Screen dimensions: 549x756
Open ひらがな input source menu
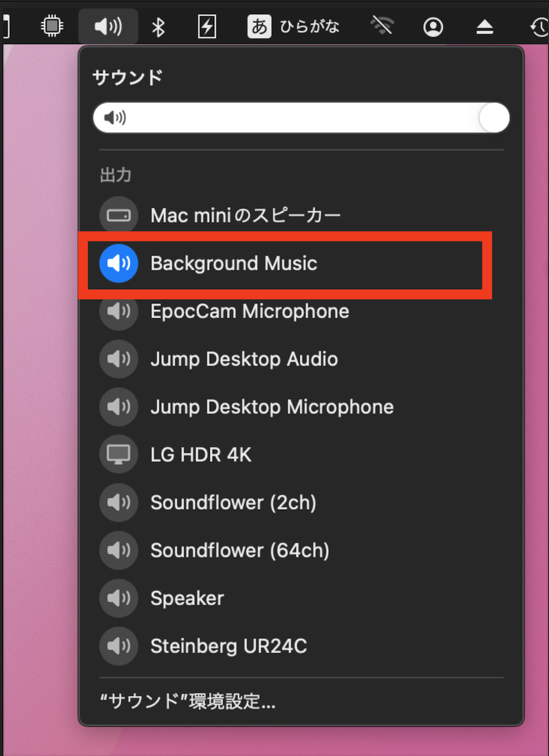pos(293,27)
